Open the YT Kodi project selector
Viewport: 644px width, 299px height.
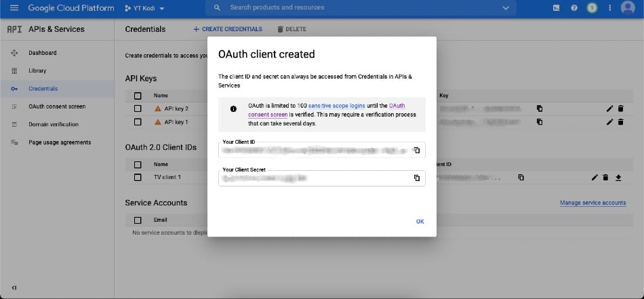144,8
